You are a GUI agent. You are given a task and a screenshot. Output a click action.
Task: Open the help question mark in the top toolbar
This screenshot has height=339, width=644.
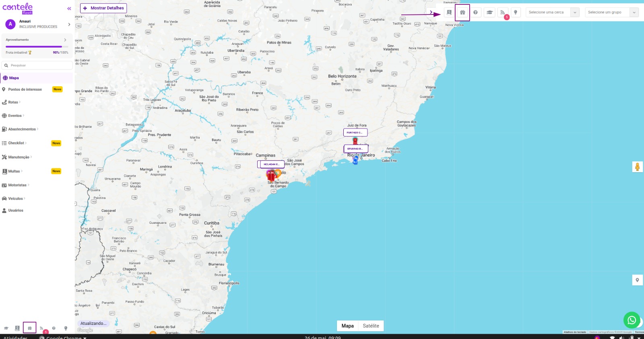pyautogui.click(x=476, y=12)
